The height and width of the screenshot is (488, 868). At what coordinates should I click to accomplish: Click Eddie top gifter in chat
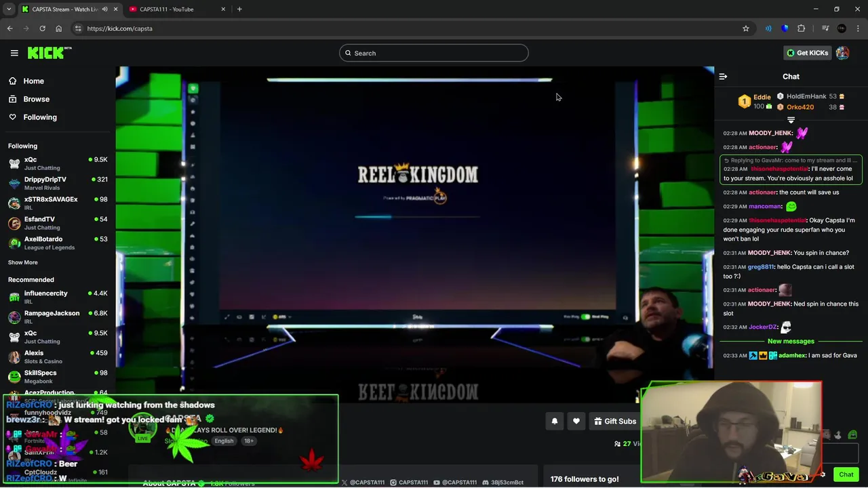point(762,97)
